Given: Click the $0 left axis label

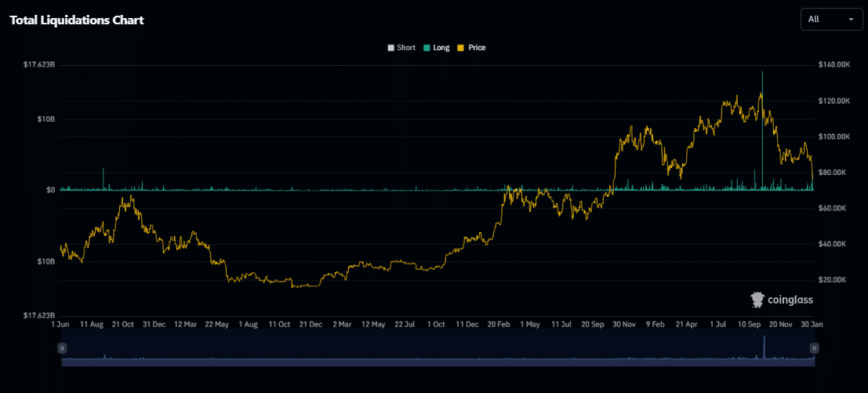Looking at the screenshot, I should (50, 190).
